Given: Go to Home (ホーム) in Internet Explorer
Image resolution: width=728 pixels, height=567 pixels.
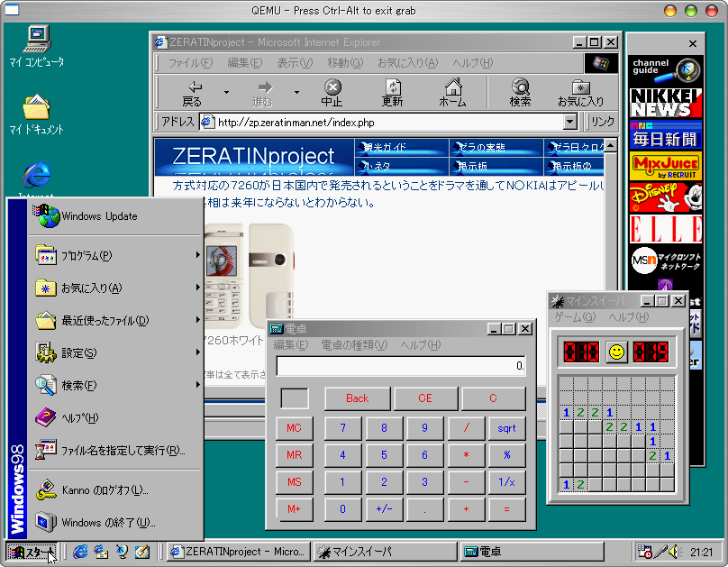Looking at the screenshot, I should pos(453,94).
